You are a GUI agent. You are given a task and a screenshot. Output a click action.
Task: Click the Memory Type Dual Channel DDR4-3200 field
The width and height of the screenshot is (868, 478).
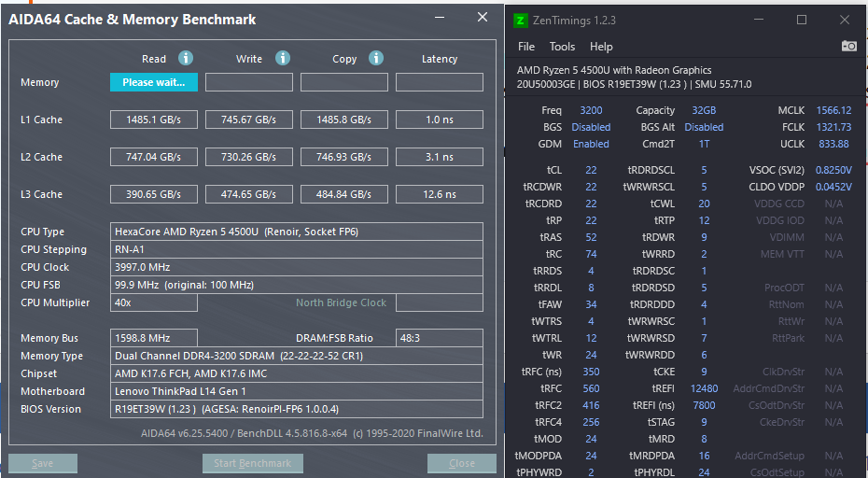point(297,356)
